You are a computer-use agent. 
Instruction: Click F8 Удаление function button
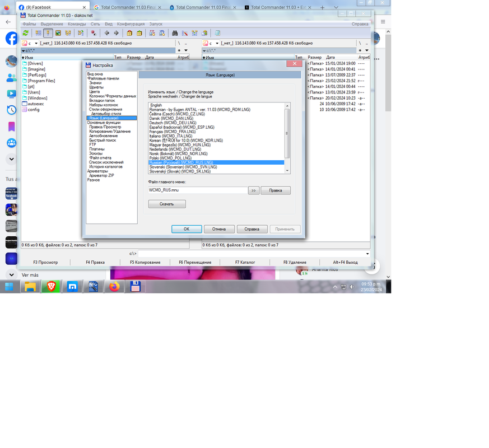295,263
